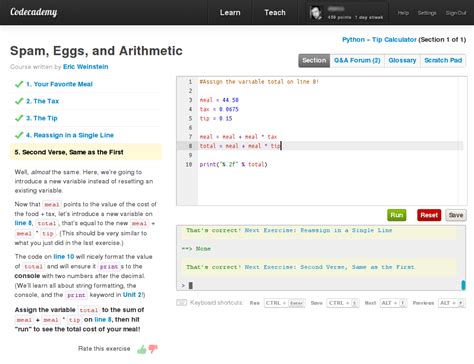The height and width of the screenshot is (364, 474).
Task: Click line number 9 in the gutter
Action: pyautogui.click(x=190, y=155)
